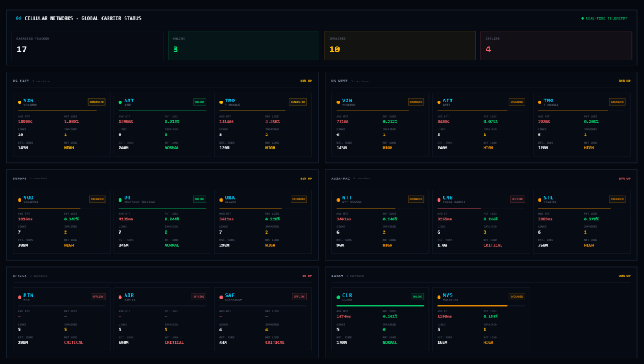Click the Offline badge on the AIR Airtel card

pyautogui.click(x=199, y=297)
